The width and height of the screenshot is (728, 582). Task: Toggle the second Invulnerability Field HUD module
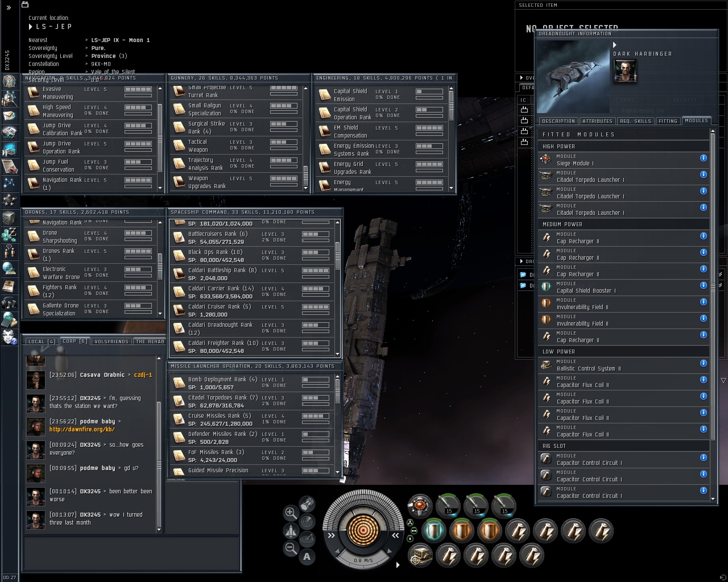coord(490,531)
